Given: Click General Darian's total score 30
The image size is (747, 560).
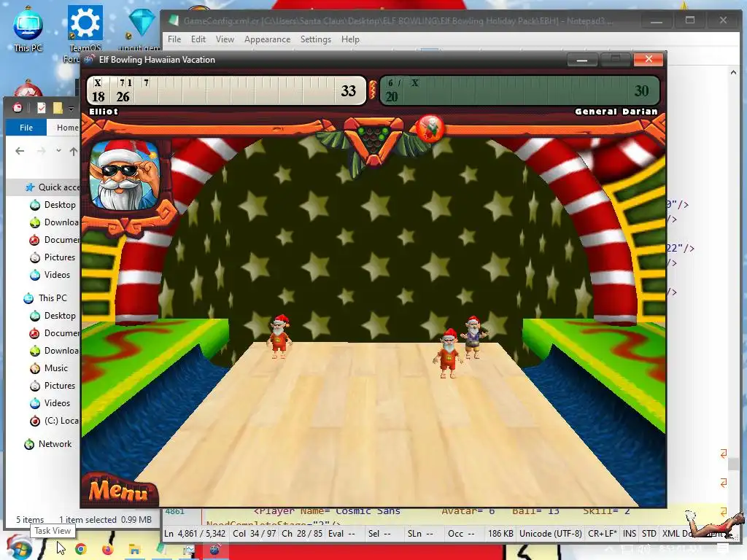Looking at the screenshot, I should [641, 90].
